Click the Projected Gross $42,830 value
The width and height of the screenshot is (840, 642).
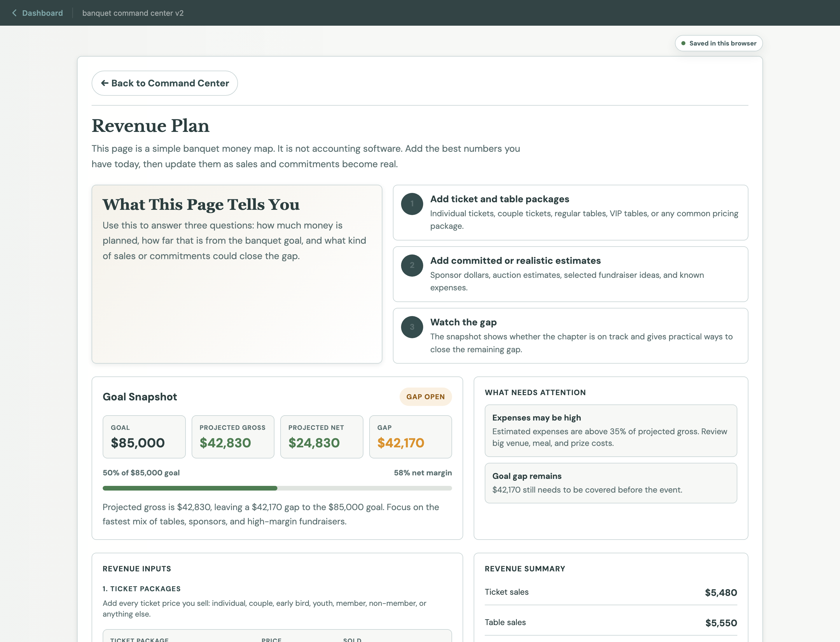(225, 443)
